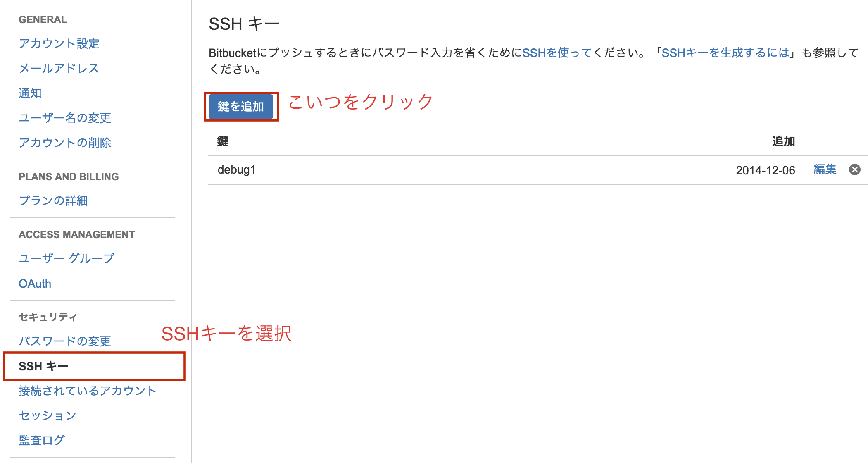The image size is (868, 463).
Task: Delete the debug1 SSH key
Action: coord(855,169)
